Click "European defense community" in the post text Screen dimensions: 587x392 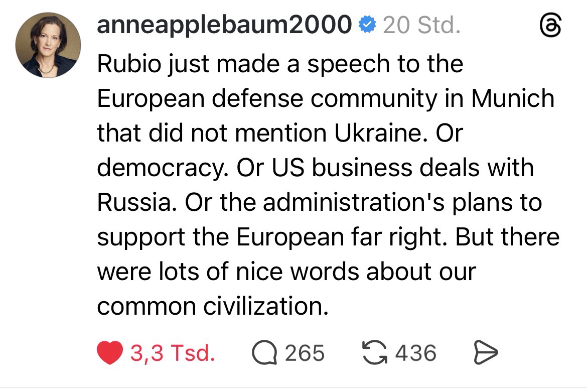pos(266,99)
